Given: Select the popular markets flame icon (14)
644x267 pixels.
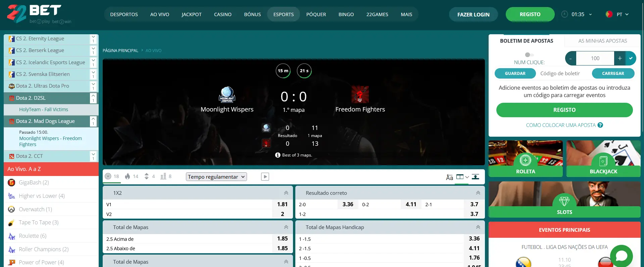Looking at the screenshot, I should (128, 176).
